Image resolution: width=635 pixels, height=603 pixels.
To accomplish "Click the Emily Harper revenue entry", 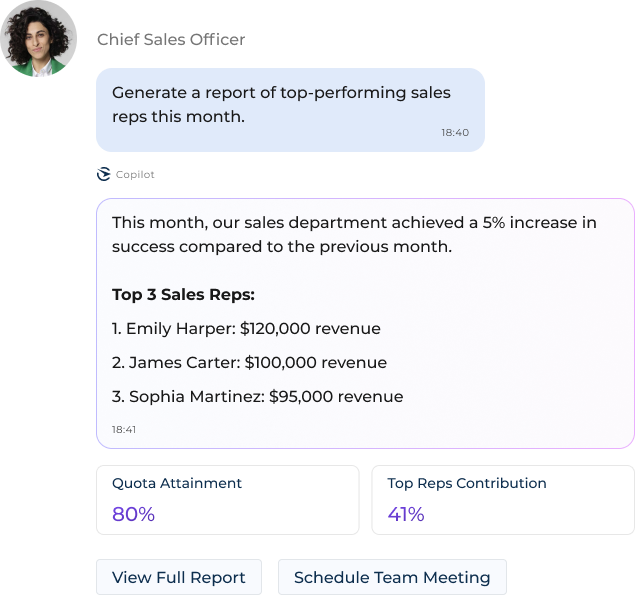I will [x=246, y=328].
